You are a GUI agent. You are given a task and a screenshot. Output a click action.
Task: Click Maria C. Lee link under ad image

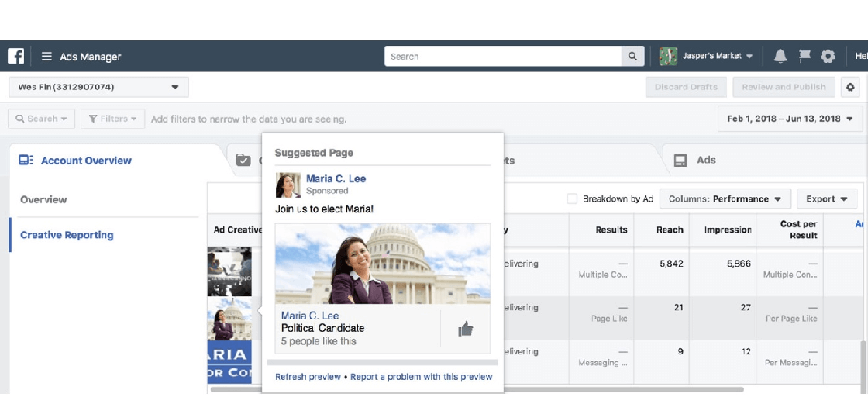(x=309, y=316)
